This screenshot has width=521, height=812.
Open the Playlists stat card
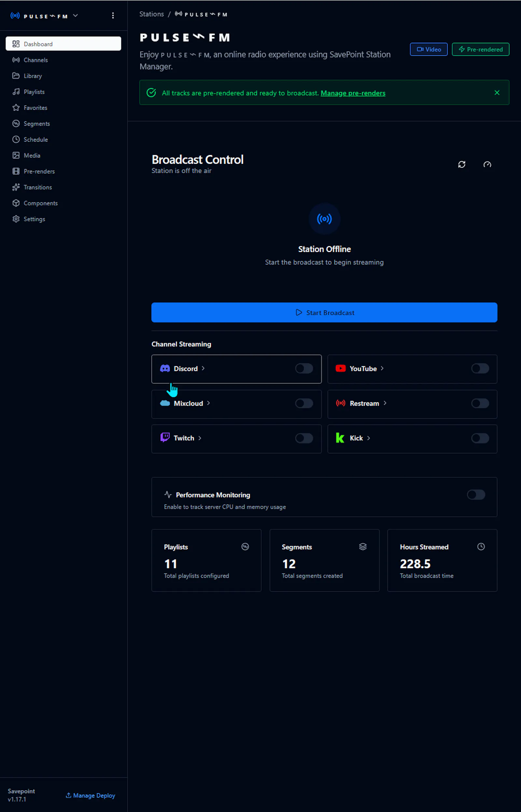click(206, 560)
